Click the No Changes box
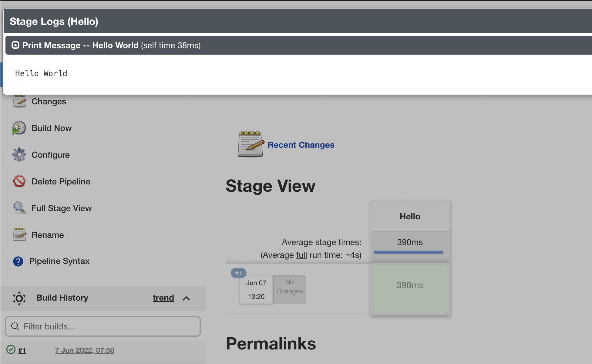 (289, 289)
